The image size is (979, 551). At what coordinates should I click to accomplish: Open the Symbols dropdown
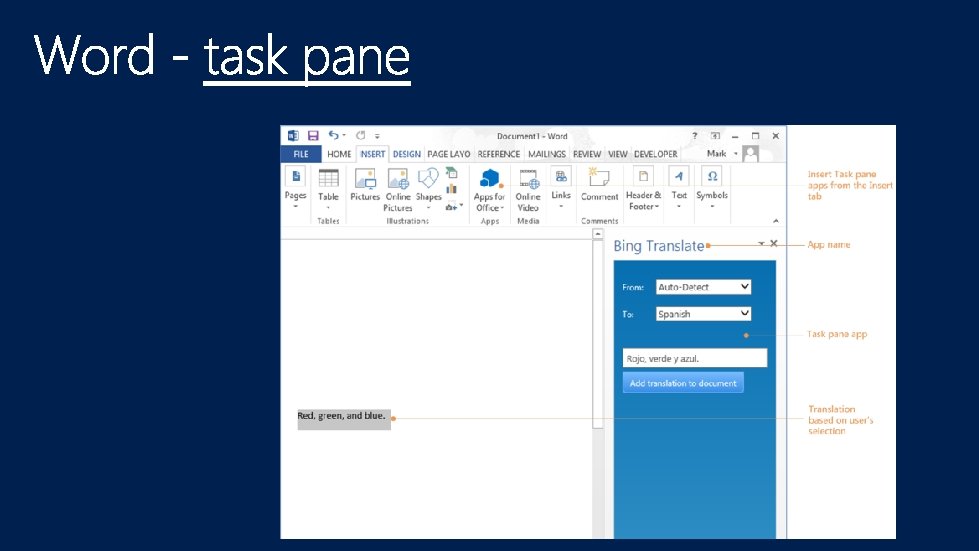coord(712,187)
